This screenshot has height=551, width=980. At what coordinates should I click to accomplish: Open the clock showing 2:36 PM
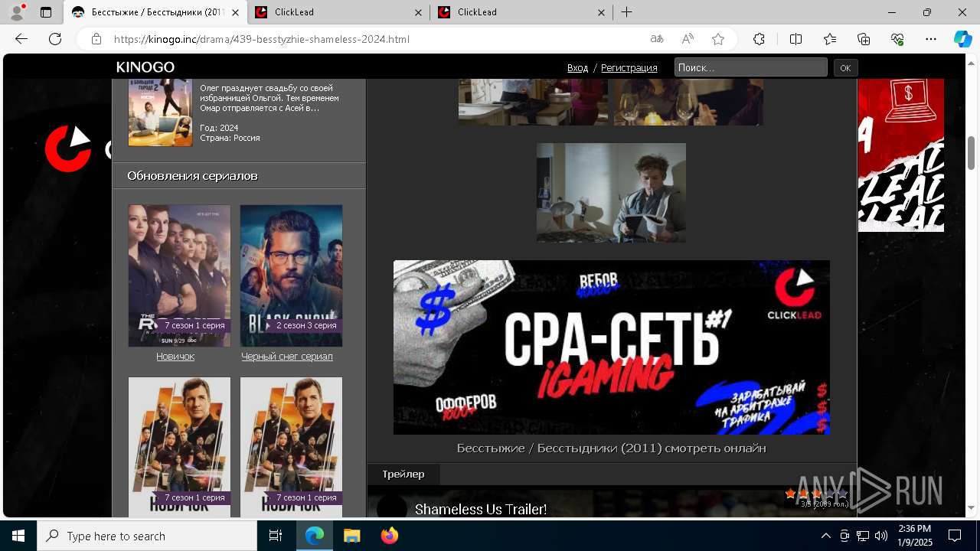(x=915, y=536)
